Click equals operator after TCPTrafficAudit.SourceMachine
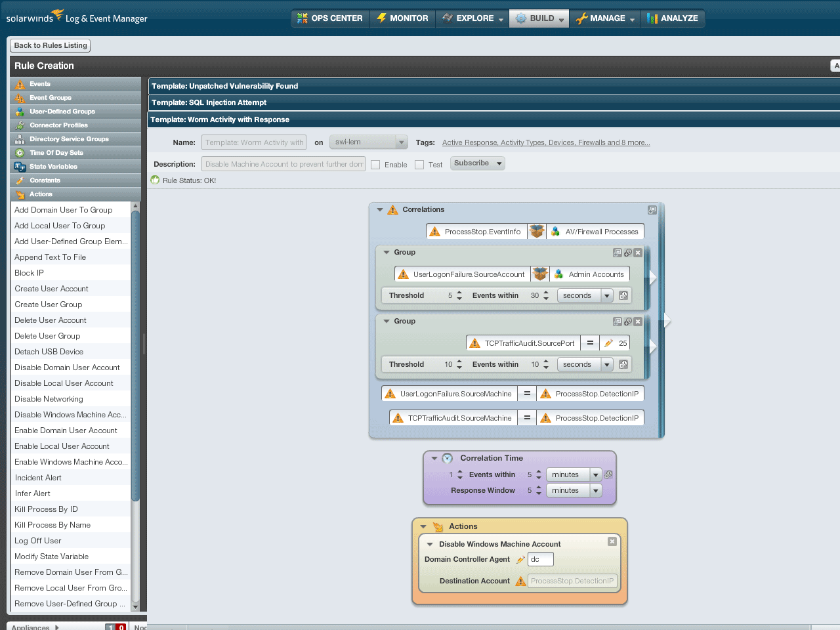The height and width of the screenshot is (630, 840). (x=527, y=418)
